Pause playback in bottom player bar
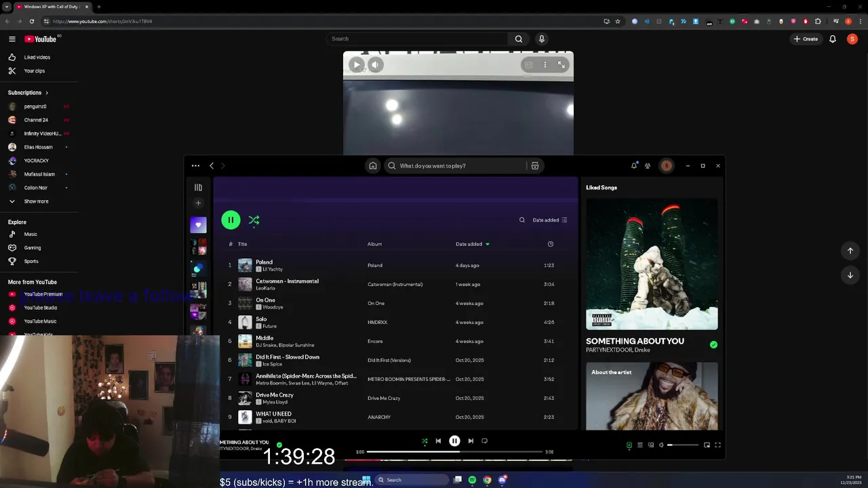 point(454,441)
